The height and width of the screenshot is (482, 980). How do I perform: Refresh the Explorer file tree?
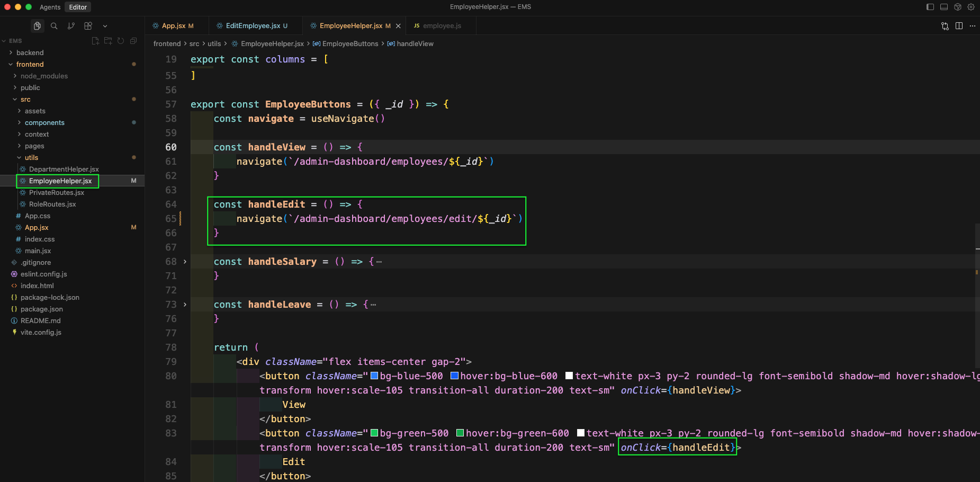121,41
